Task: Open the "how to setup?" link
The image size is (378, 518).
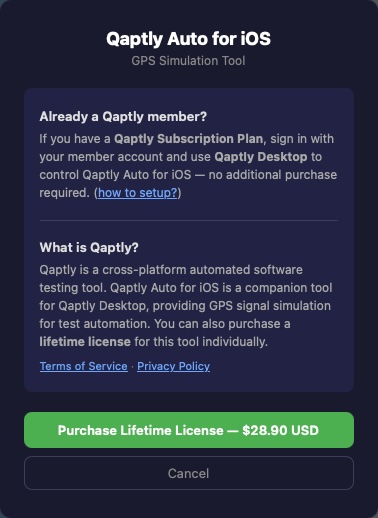Action: click(x=137, y=193)
